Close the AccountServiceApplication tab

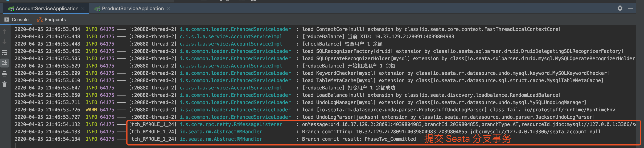pyautogui.click(x=83, y=9)
